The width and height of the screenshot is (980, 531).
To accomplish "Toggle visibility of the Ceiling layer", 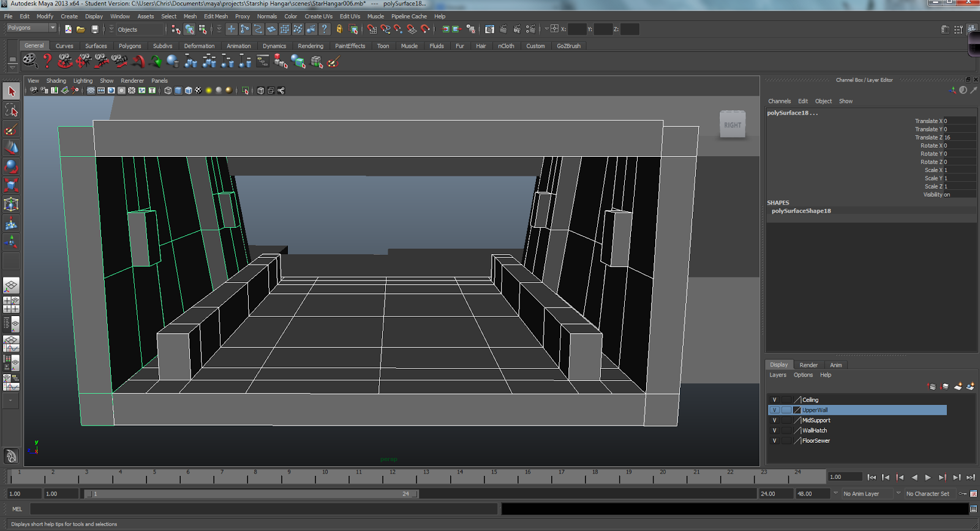I will click(x=774, y=400).
